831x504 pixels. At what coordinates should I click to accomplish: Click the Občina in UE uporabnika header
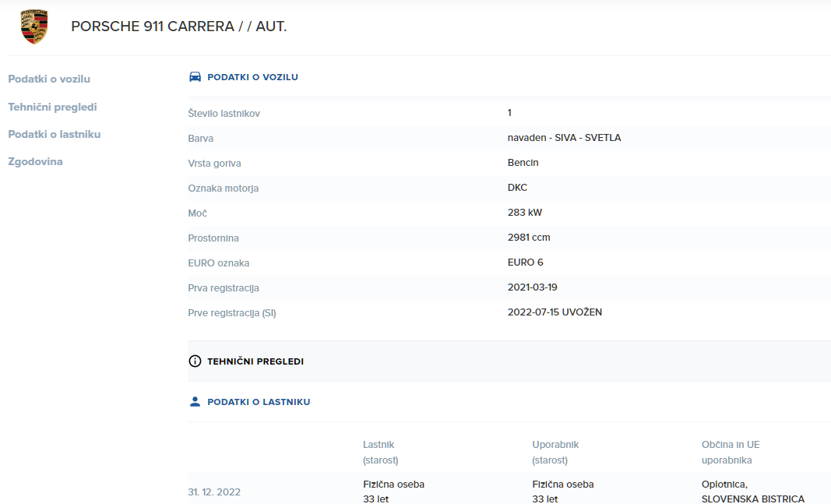[731, 452]
